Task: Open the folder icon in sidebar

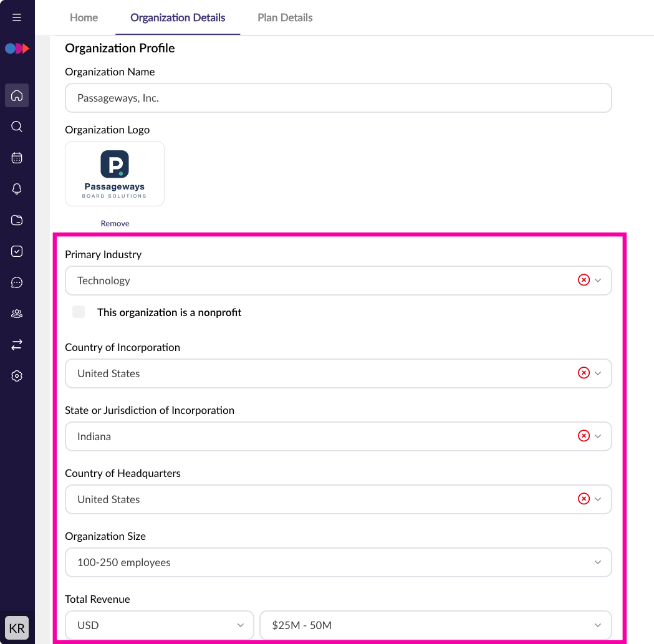Action: [17, 220]
